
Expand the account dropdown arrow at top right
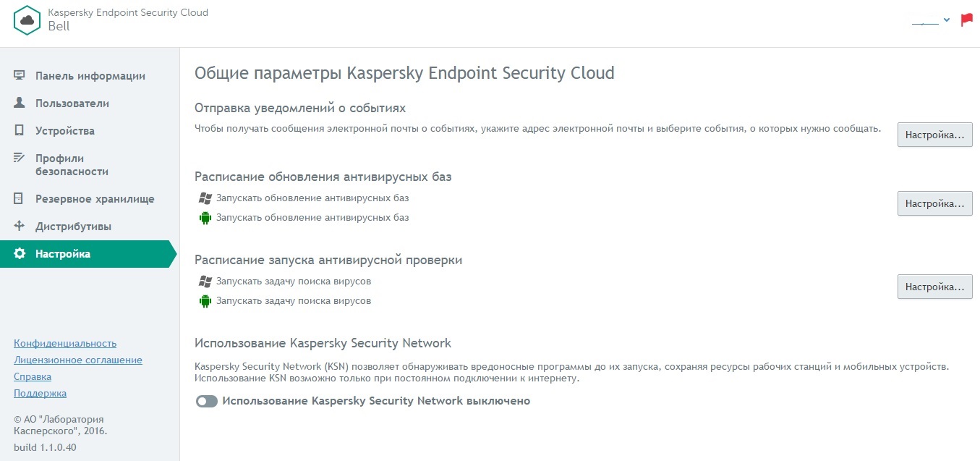coord(947,20)
